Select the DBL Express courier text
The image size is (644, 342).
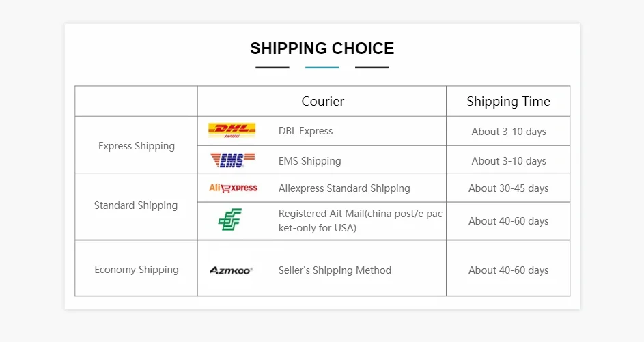[x=305, y=131]
